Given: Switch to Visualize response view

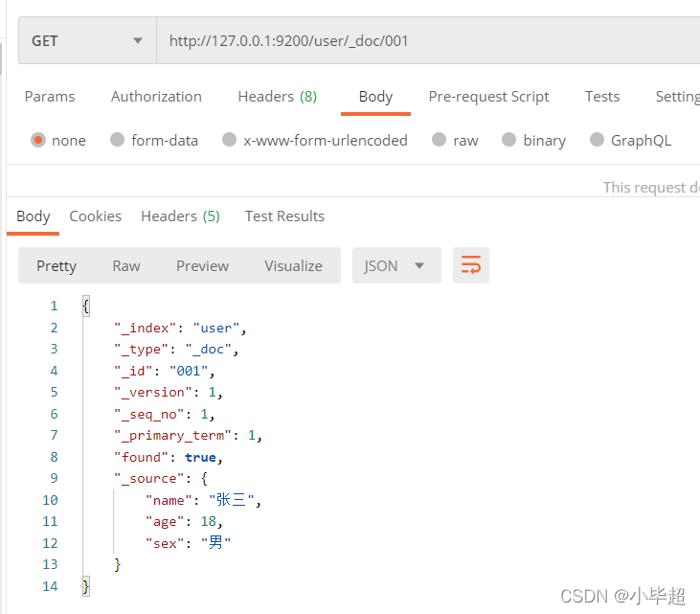Looking at the screenshot, I should pos(293,265).
